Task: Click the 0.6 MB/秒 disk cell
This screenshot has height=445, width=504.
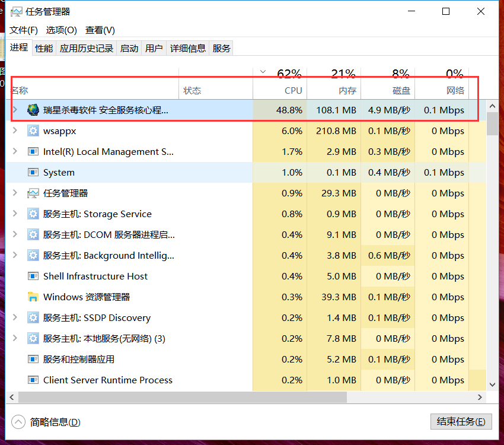Action: point(389,255)
